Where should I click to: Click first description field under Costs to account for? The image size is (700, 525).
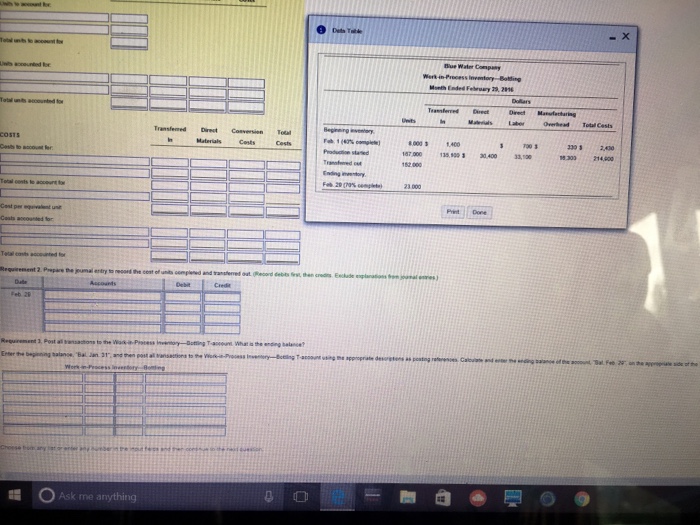(x=75, y=159)
